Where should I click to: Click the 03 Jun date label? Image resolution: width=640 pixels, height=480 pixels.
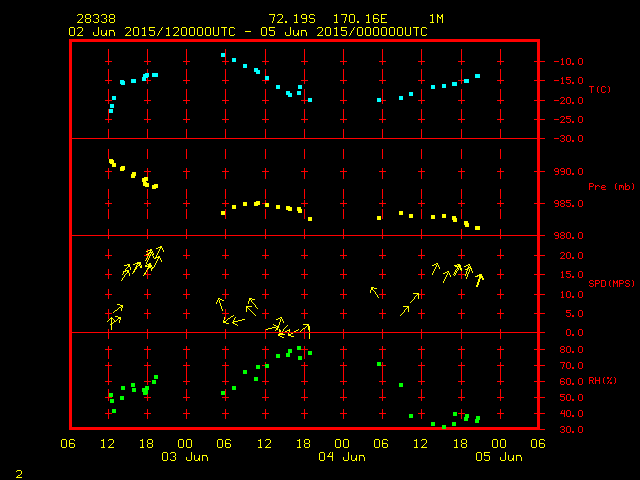tap(185, 457)
